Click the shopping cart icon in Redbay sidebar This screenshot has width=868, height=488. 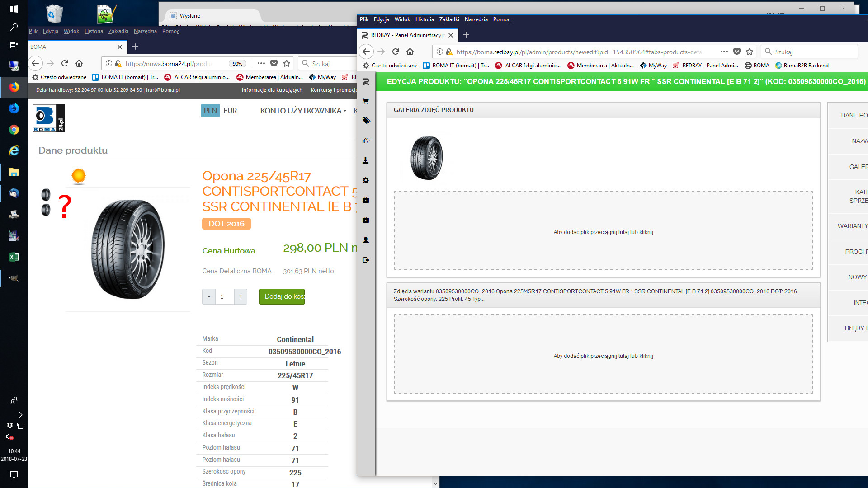tap(366, 101)
